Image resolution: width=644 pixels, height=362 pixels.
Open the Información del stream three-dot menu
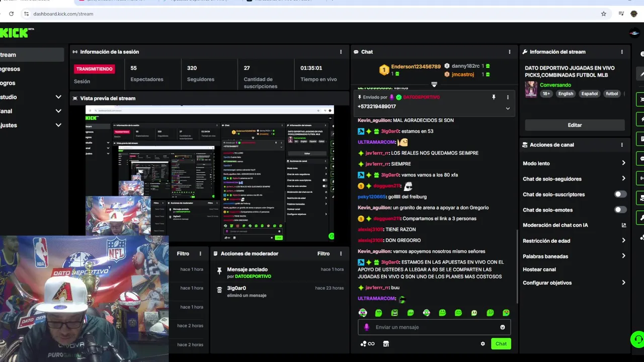click(622, 52)
